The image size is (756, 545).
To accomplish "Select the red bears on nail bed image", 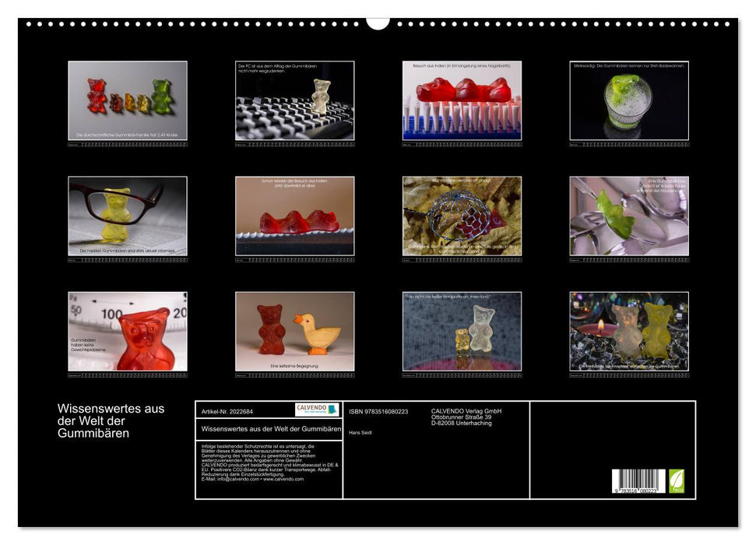I will click(462, 100).
